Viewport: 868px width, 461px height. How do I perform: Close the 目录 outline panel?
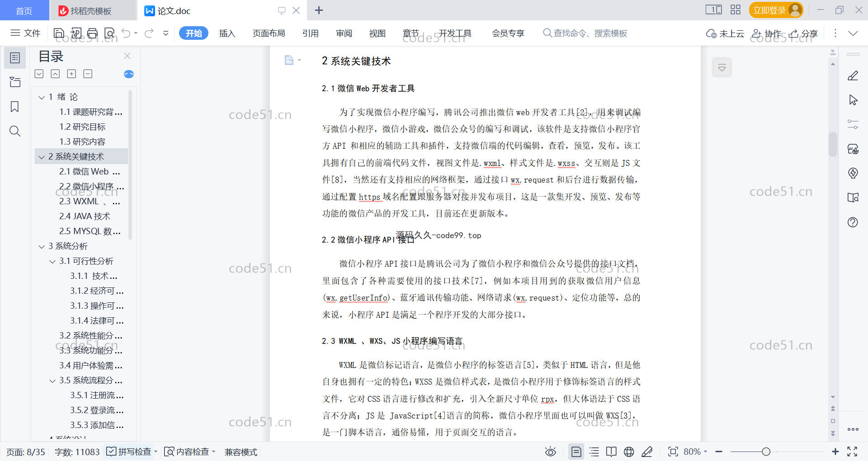127,56
